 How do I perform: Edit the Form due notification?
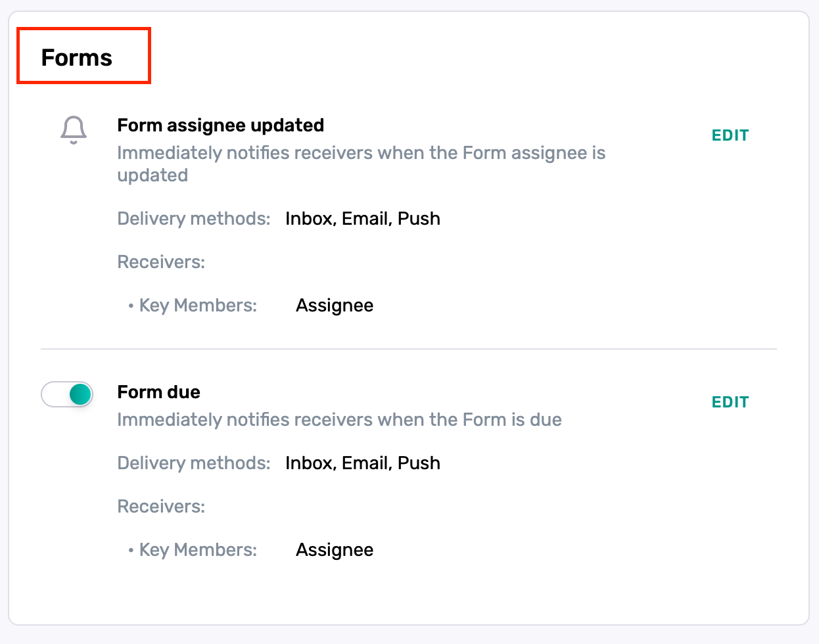pos(730,402)
